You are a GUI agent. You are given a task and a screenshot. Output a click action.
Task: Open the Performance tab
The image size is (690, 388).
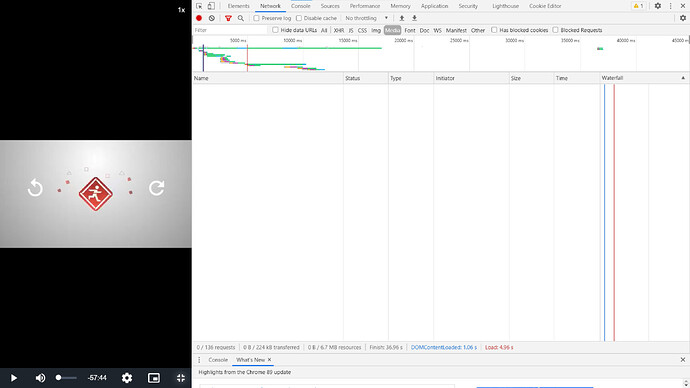tap(365, 6)
